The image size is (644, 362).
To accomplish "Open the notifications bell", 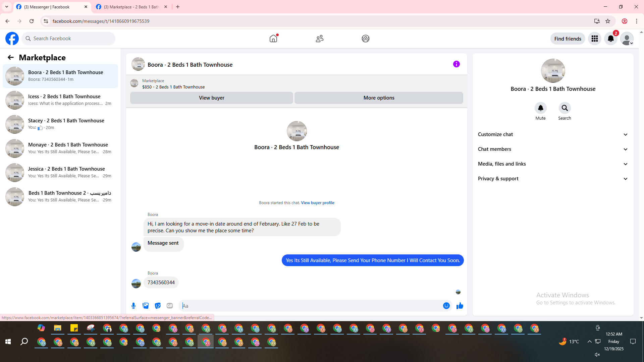I will click(610, 39).
